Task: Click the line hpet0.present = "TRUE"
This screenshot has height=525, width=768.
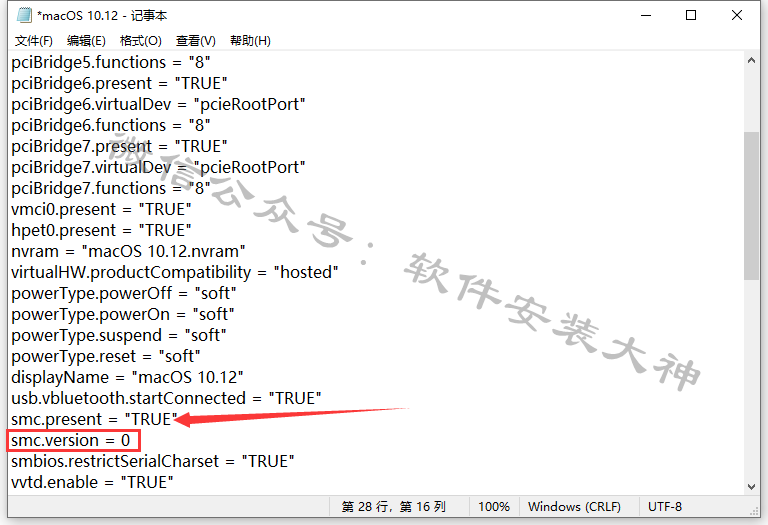Action: (101, 231)
